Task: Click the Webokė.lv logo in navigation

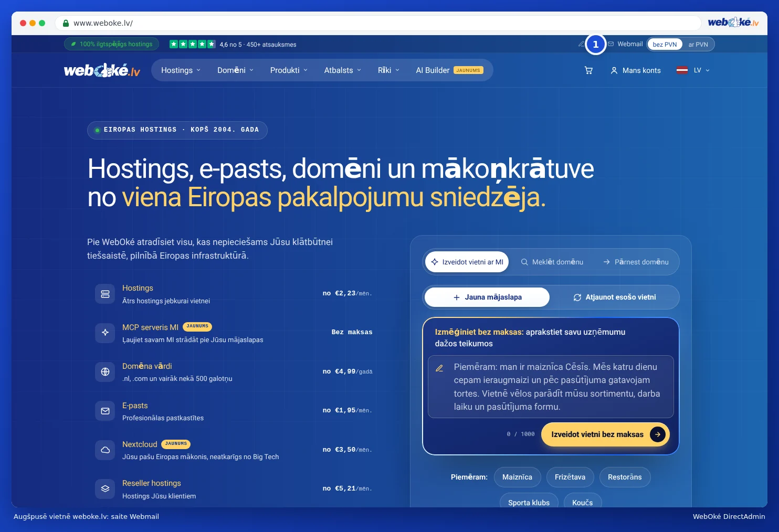Action: pos(102,70)
